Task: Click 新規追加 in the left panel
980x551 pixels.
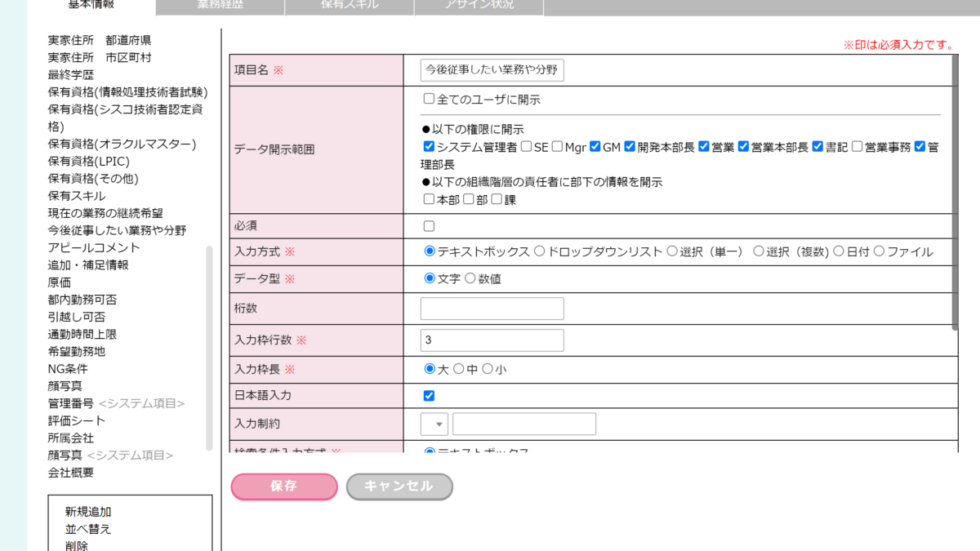Action: [x=88, y=512]
